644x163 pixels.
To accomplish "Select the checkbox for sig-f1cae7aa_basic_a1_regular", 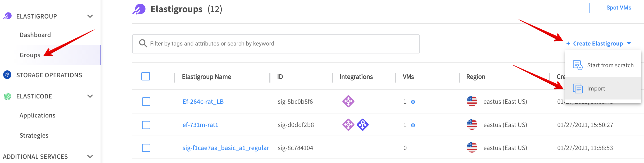I will (x=146, y=148).
